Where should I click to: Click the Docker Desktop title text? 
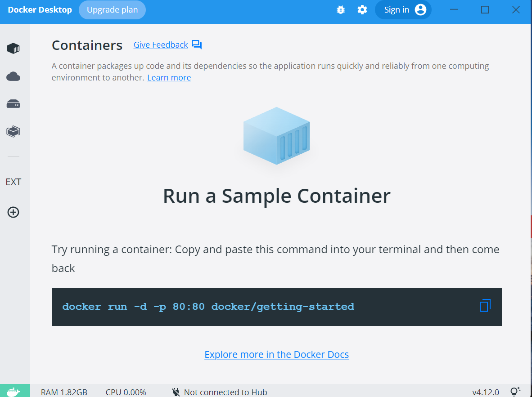[40, 10]
